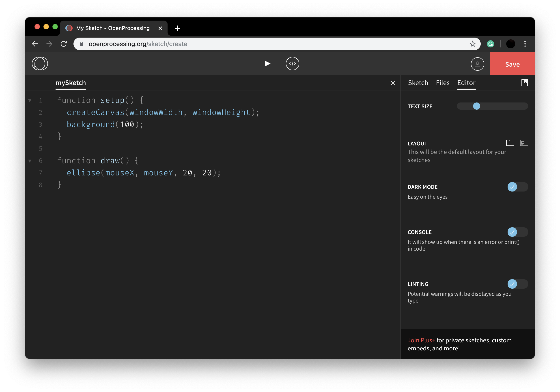Close the mySketch code tab with X
Screen dimensions: 560x392
[x=393, y=83]
